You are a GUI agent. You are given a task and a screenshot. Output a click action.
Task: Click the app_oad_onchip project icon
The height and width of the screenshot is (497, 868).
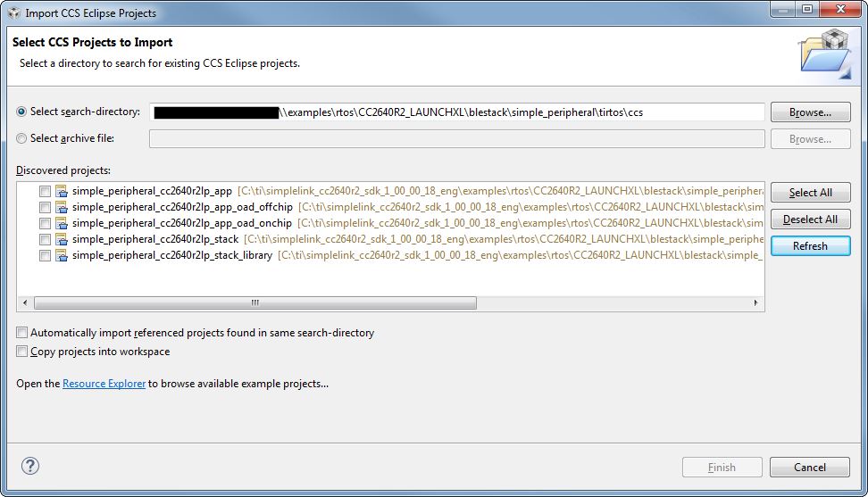(62, 223)
